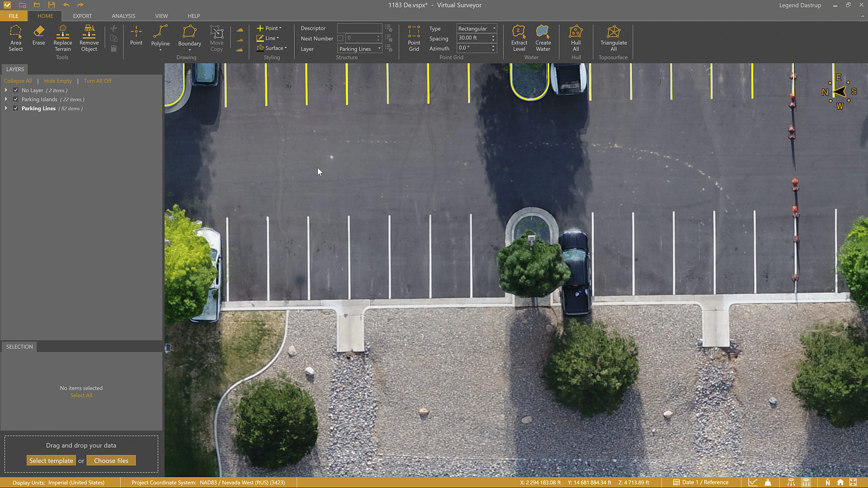Screen dimensions: 868x488
Task: Uncheck the Parking Islands layer checkbox
Action: pos(16,99)
